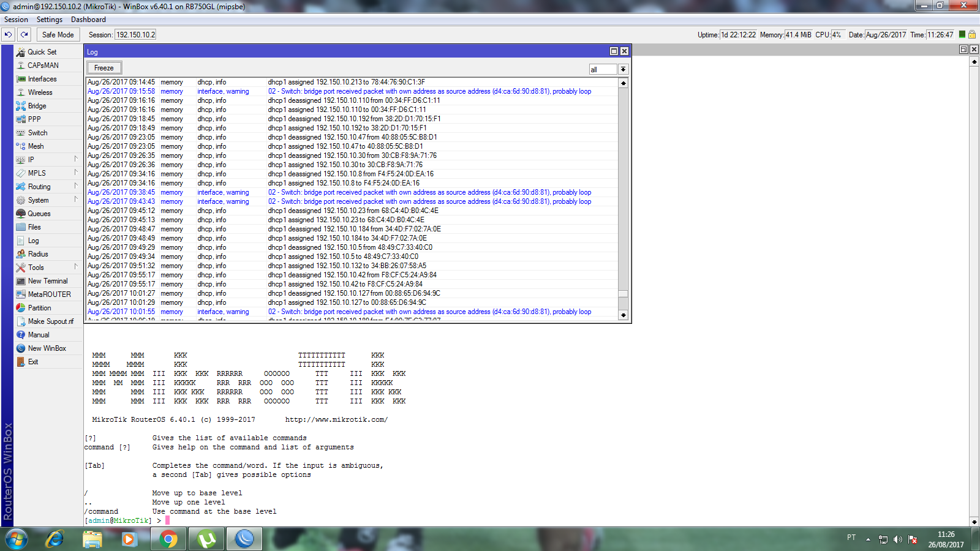
Task: Open Log from the sidebar
Action: coord(33,241)
